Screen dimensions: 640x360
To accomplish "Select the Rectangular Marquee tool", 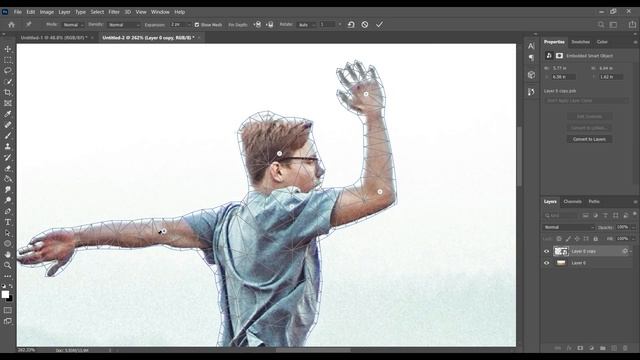I will point(8,60).
